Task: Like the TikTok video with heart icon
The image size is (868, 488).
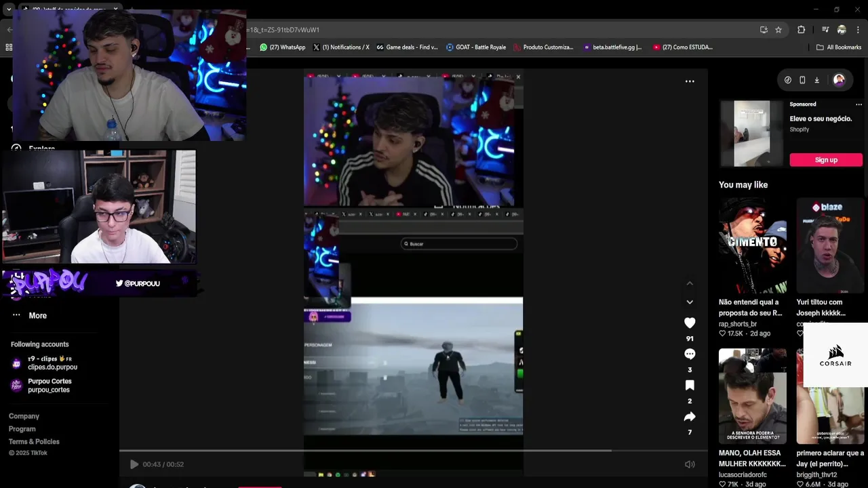Action: point(690,323)
